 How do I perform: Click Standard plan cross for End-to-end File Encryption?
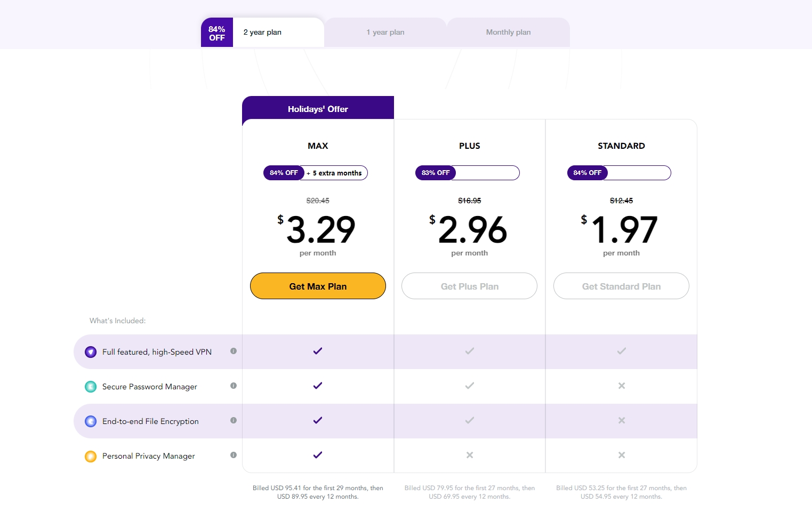622,420
